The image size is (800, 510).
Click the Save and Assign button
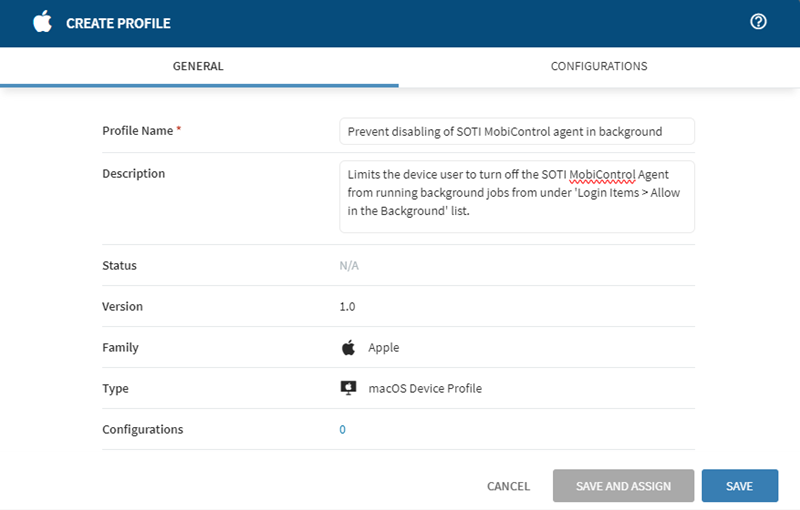pos(623,486)
